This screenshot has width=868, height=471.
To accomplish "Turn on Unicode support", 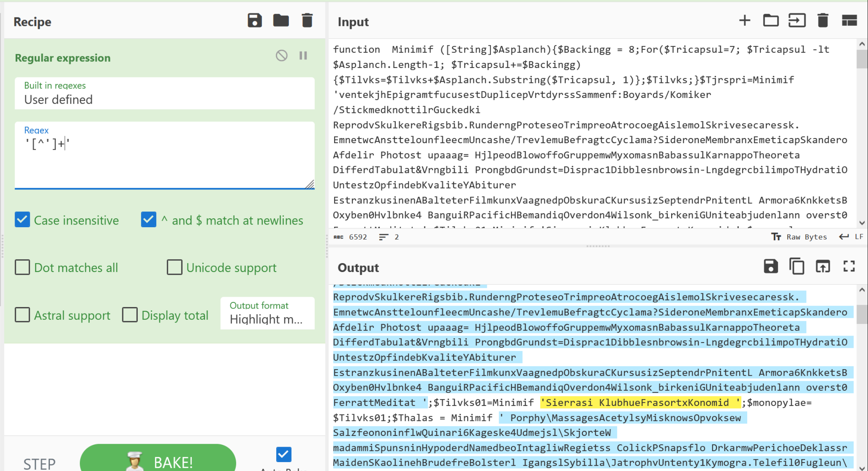I will [174, 267].
